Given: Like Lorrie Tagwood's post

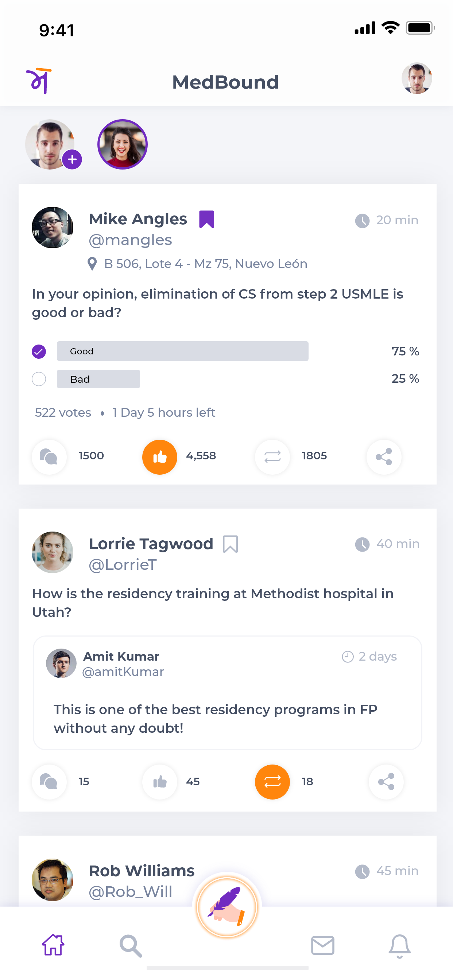Looking at the screenshot, I should 159,781.
